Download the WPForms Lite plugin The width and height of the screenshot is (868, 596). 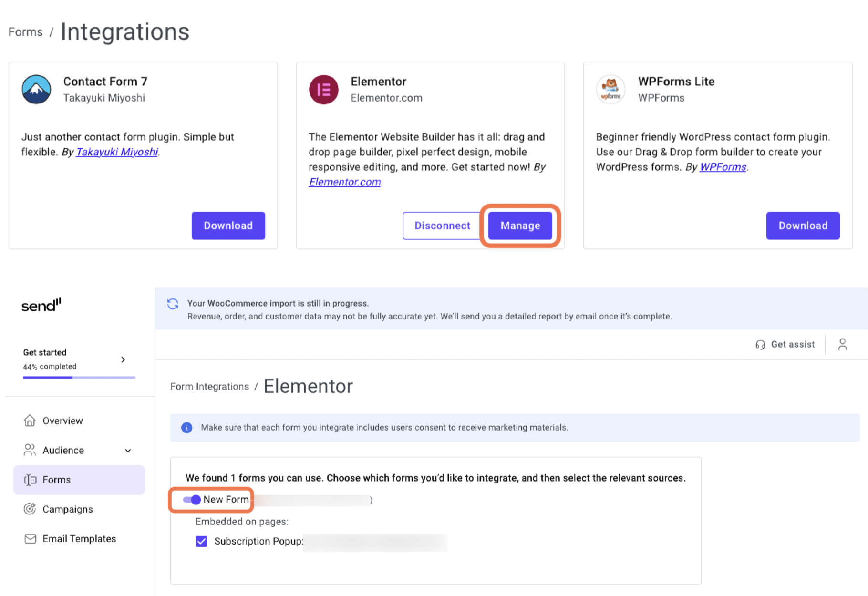[803, 226]
